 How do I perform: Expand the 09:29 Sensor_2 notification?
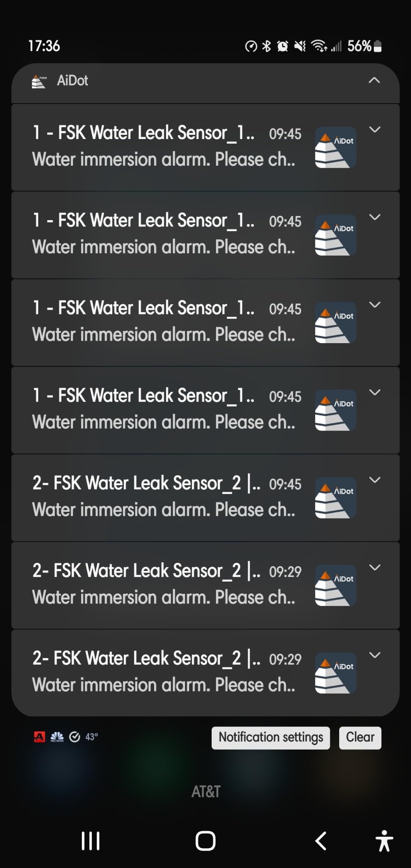pyautogui.click(x=375, y=567)
